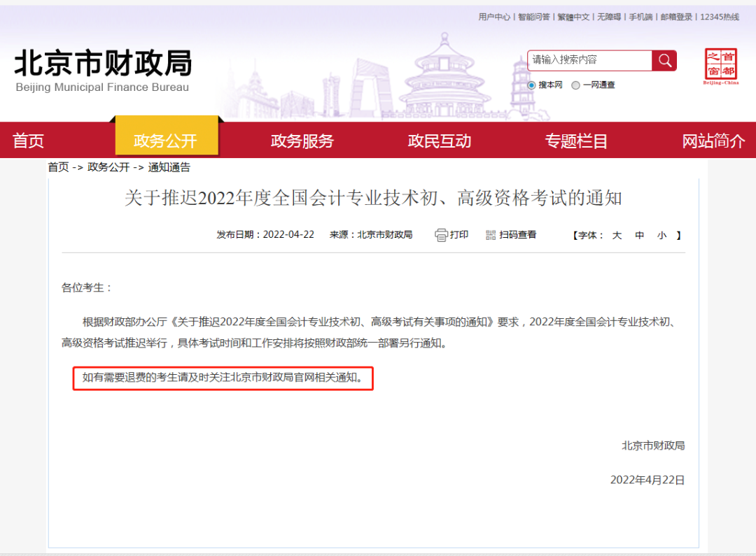This screenshot has width=756, height=556.
Task: Select the 一网通查 radio button
Action: point(575,85)
